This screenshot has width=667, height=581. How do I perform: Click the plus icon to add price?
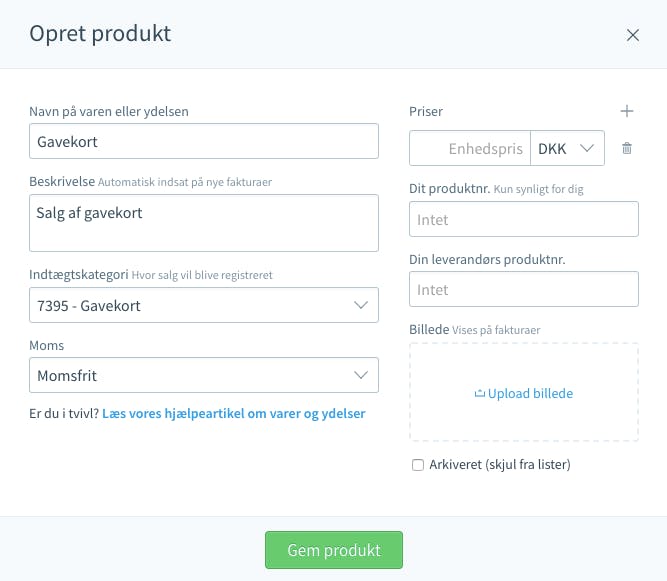(x=627, y=111)
